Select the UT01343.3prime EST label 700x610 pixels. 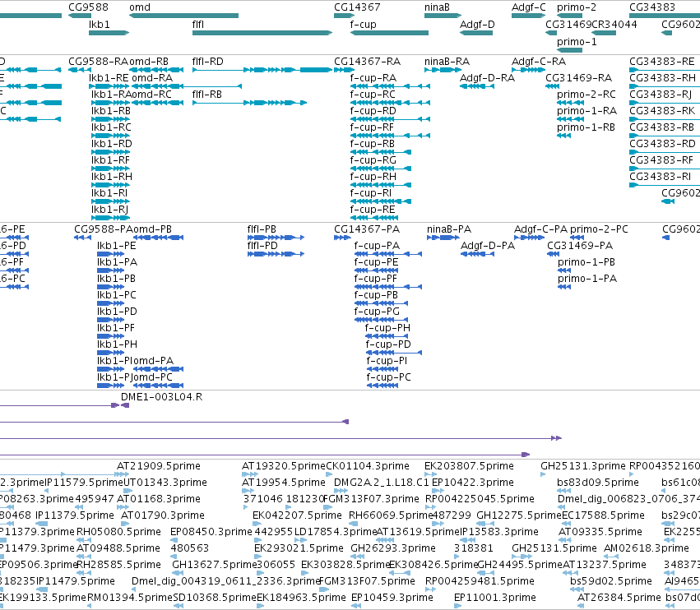pyautogui.click(x=165, y=483)
